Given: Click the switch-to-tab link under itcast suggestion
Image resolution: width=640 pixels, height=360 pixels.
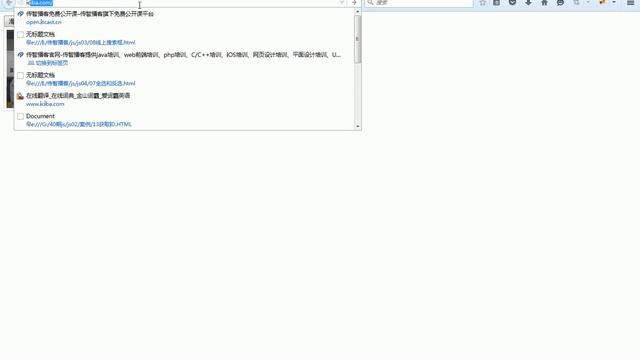Looking at the screenshot, I should pyautogui.click(x=51, y=63).
